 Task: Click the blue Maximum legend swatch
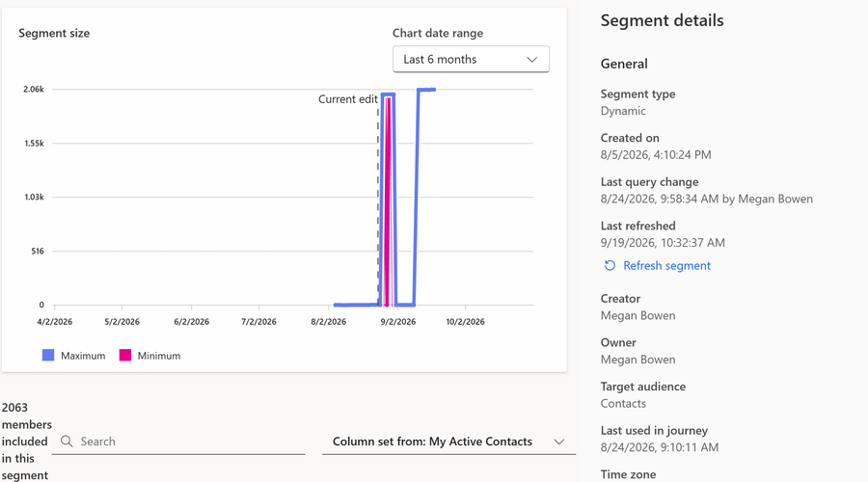click(x=48, y=356)
